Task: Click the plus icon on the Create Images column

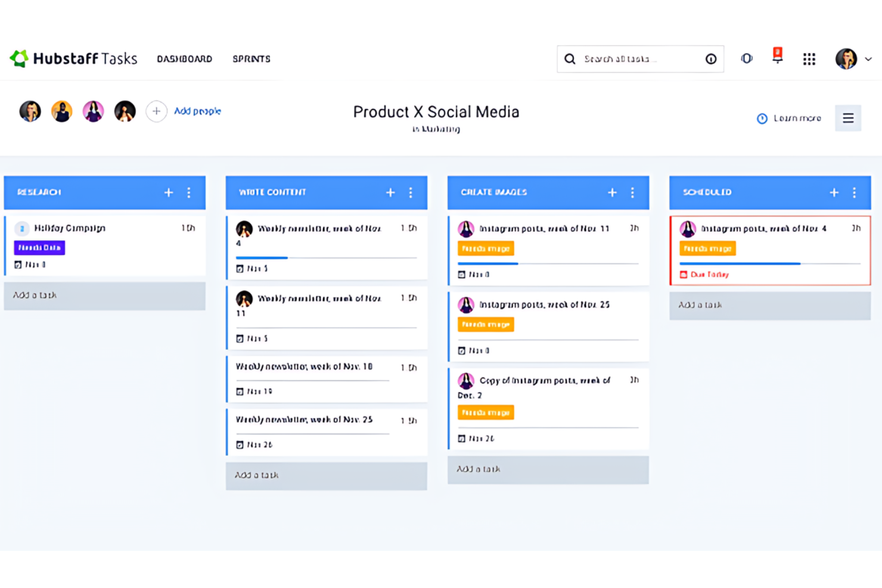Action: tap(611, 192)
